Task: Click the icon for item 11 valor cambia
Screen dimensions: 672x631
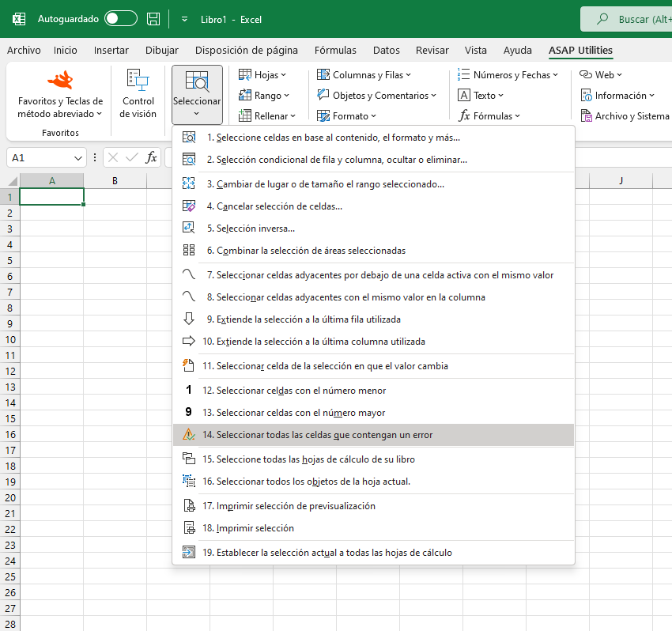Action: click(x=189, y=365)
